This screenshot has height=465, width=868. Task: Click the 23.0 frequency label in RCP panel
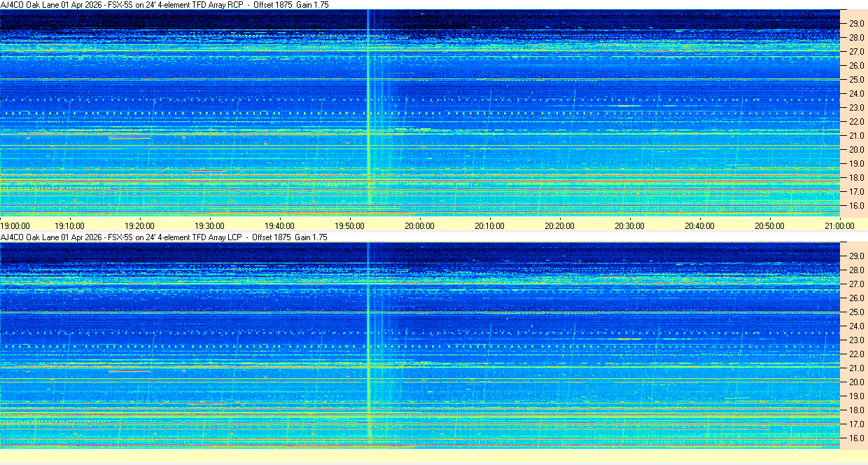856,108
